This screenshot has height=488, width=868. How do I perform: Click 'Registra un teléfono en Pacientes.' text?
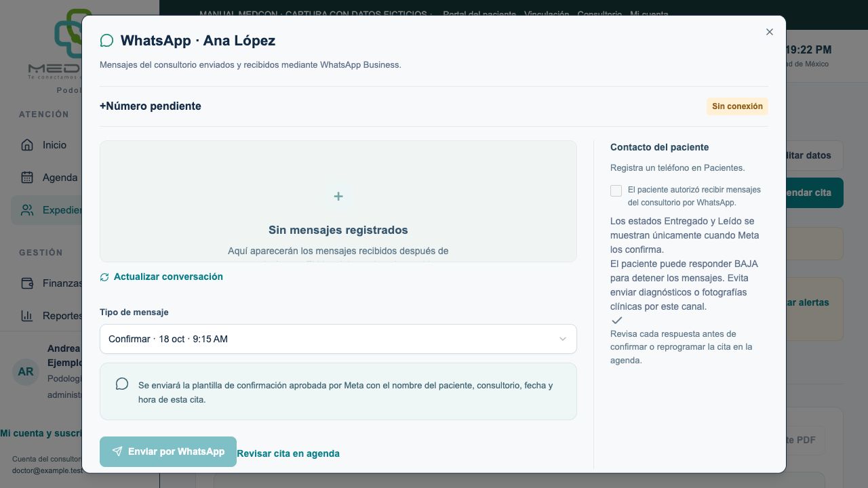pos(677,167)
